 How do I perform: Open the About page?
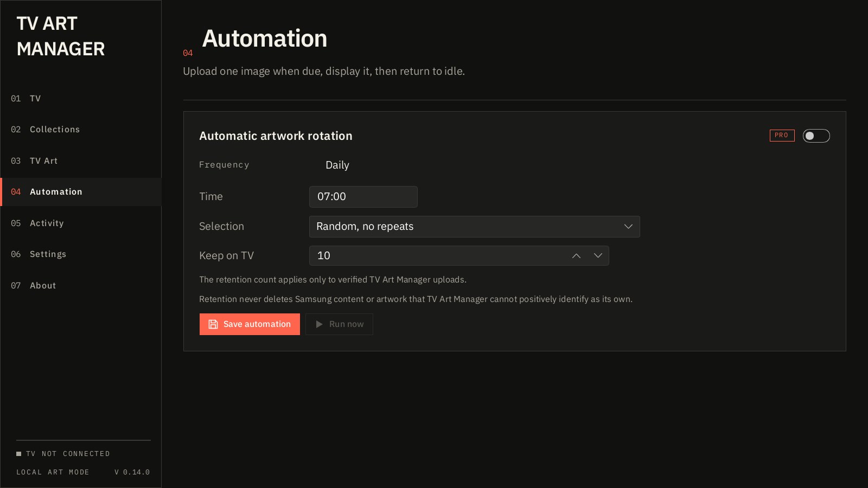click(81, 286)
